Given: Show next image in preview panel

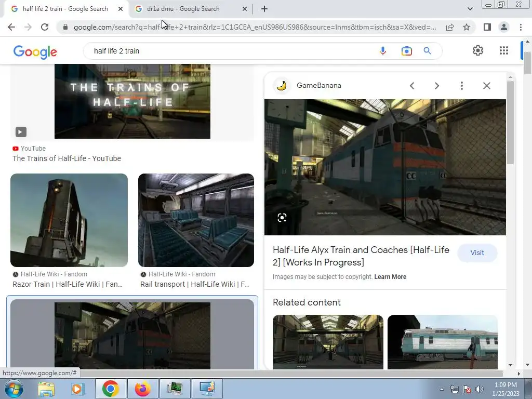Looking at the screenshot, I should [437, 86].
